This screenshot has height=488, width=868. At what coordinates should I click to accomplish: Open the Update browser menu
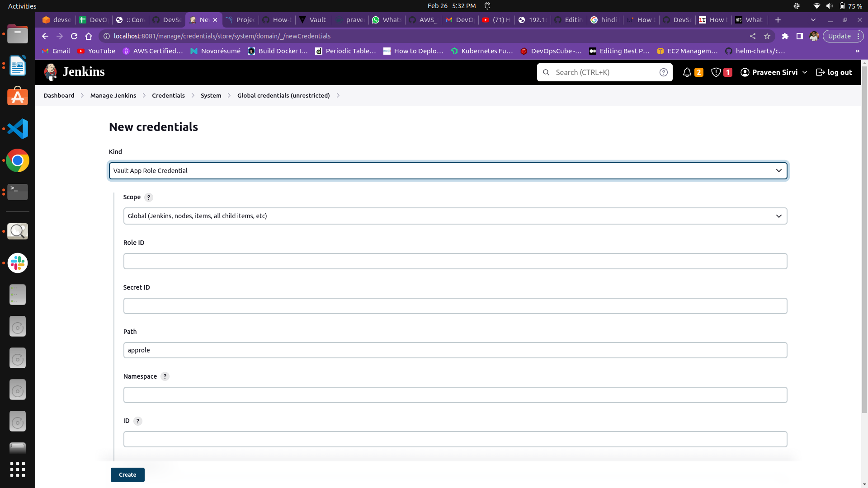click(844, 36)
